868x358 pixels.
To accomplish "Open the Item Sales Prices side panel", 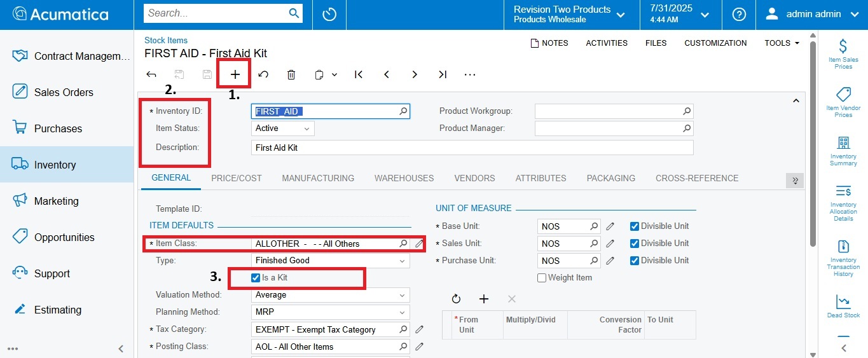I will pos(843,53).
